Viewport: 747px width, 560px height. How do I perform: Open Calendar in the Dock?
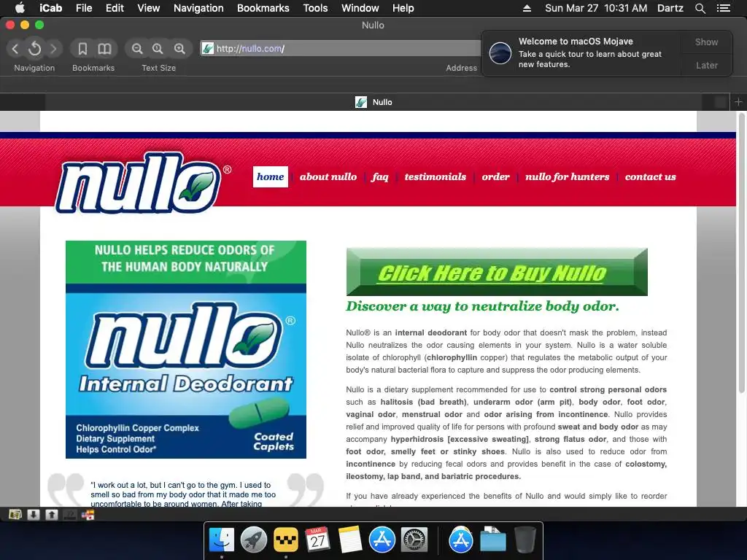click(318, 540)
